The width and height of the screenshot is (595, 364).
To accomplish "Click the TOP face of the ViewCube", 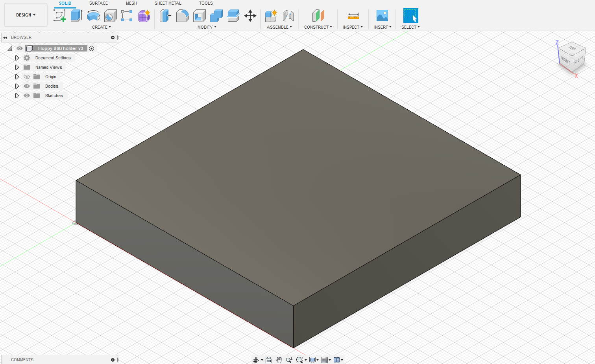I will click(572, 48).
